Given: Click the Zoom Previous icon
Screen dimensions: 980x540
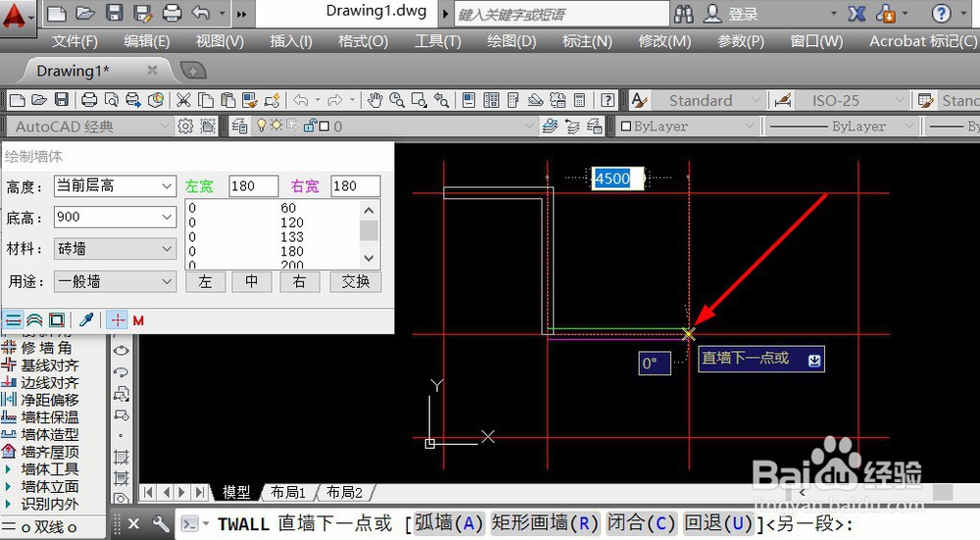Looking at the screenshot, I should pyautogui.click(x=441, y=100).
